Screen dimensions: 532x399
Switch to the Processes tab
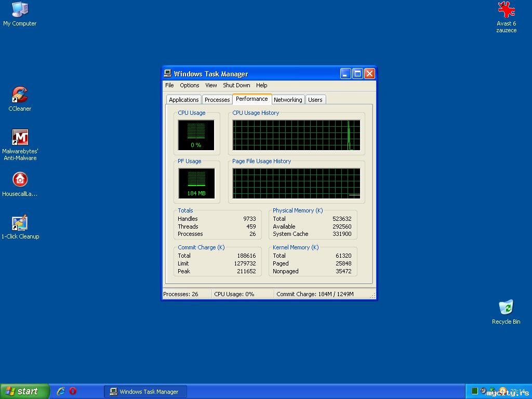click(217, 99)
